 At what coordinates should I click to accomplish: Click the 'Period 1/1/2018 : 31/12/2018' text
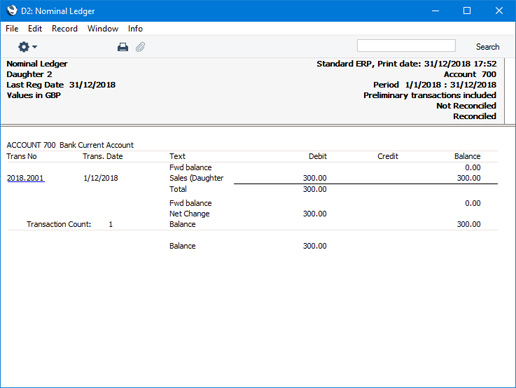(435, 85)
